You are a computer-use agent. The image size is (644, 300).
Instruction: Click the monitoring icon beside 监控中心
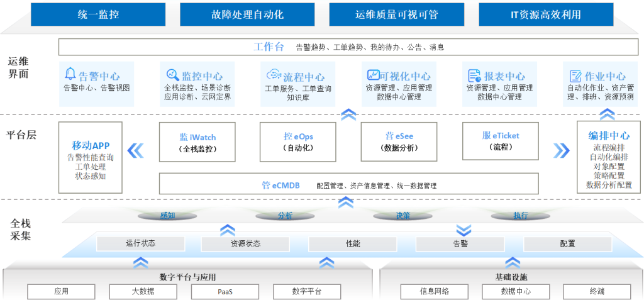172,75
